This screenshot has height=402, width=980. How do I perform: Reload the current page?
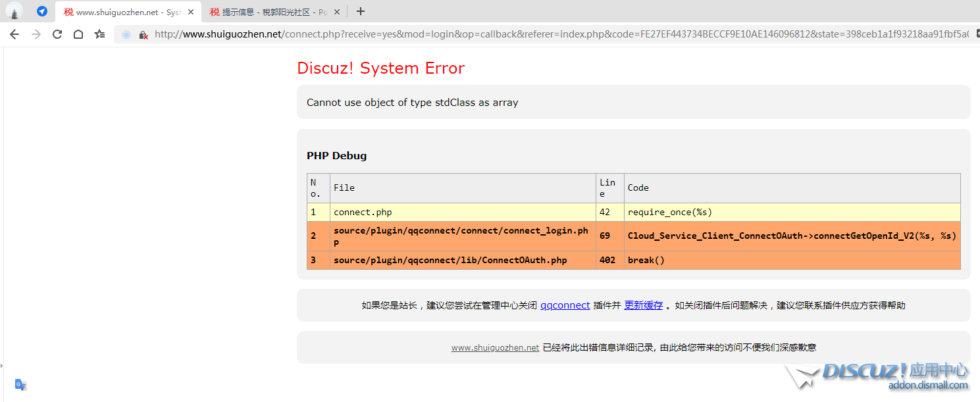click(x=57, y=34)
